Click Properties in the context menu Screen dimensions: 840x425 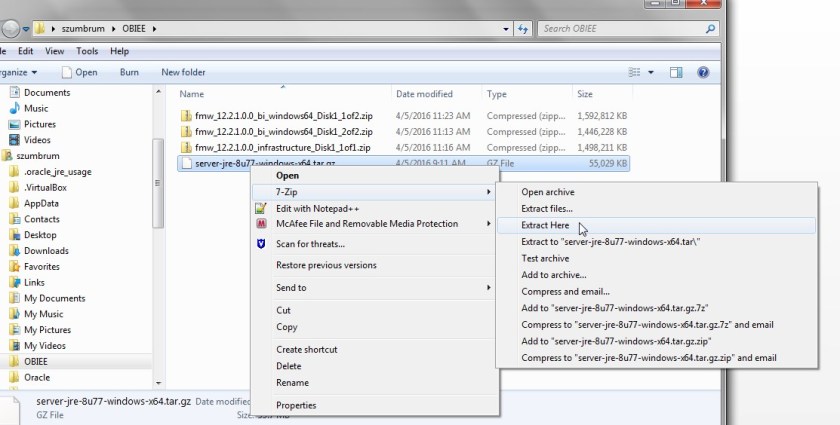tap(296, 405)
